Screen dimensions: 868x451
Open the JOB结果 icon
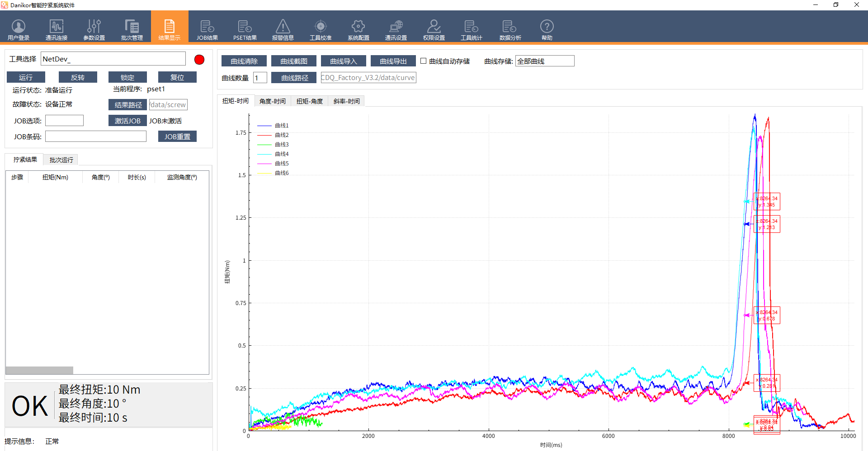pos(207,30)
